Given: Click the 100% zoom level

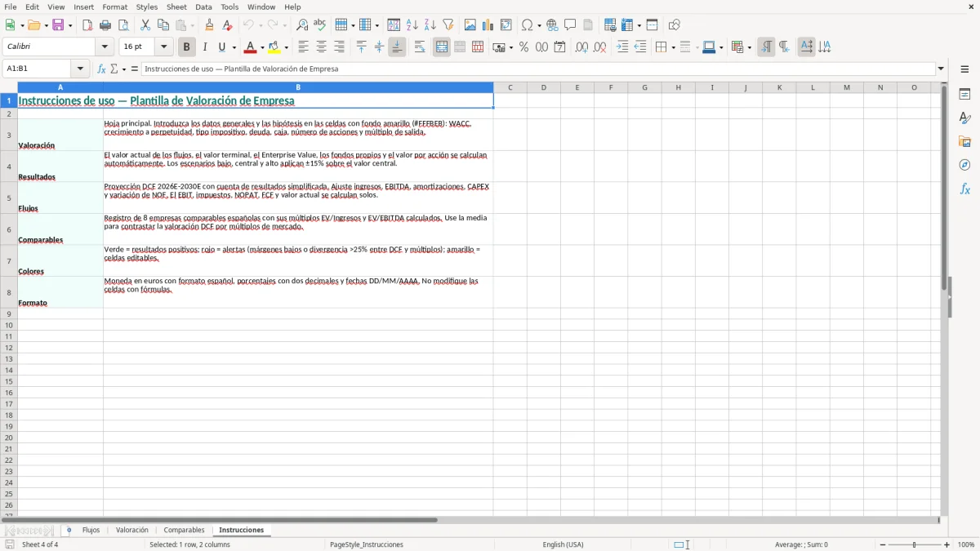Looking at the screenshot, I should 966,544.
